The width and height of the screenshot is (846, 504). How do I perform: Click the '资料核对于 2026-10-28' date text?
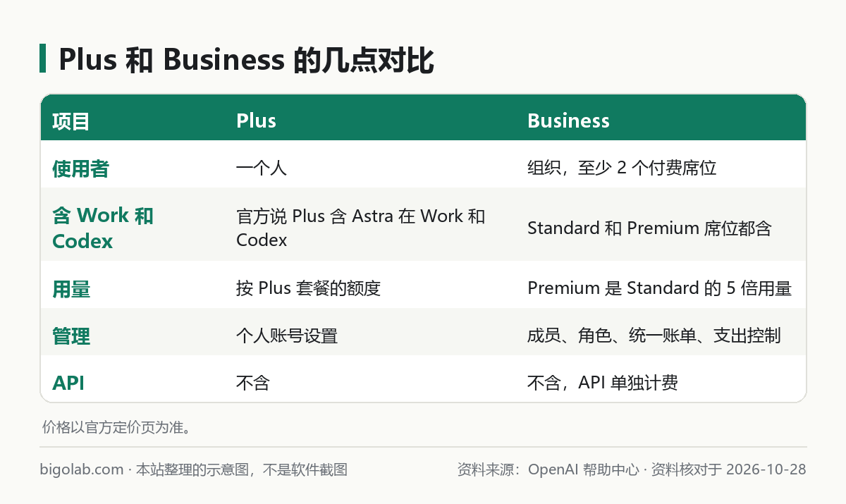pyautogui.click(x=728, y=469)
